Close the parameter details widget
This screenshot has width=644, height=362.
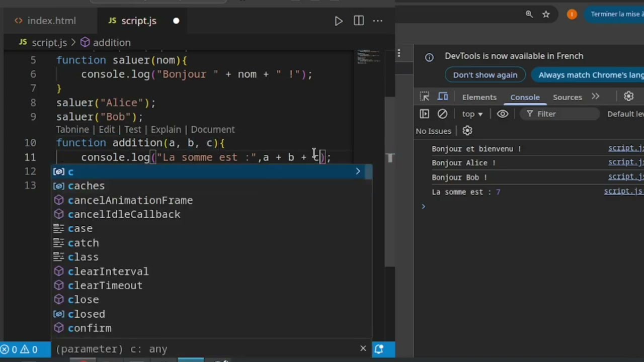363,348
